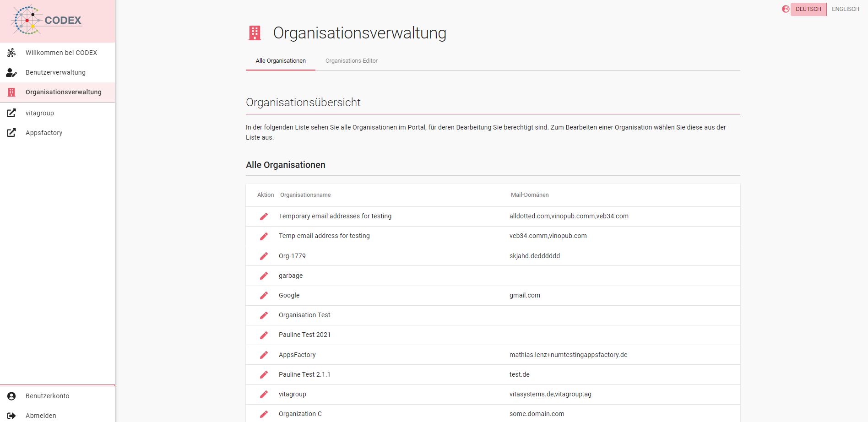Image resolution: width=868 pixels, height=422 pixels.
Task: Click the edit pencil for Organisation Test
Action: coord(264,315)
